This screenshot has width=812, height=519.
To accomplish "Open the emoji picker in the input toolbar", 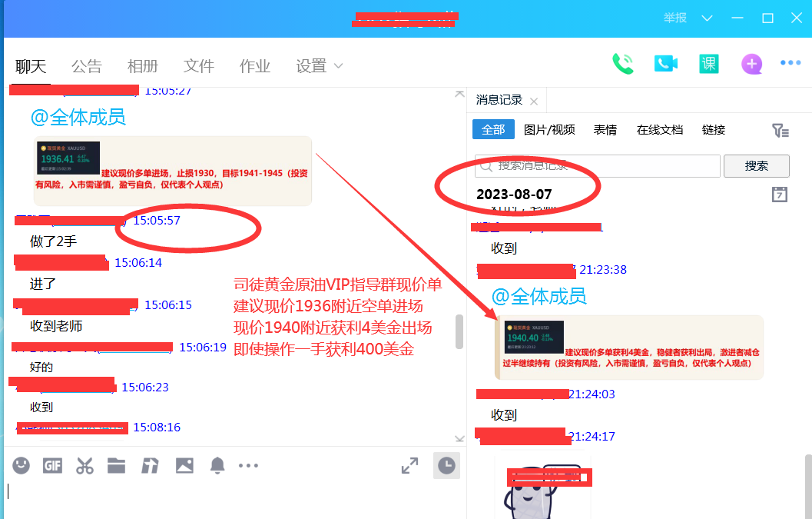I will point(22,465).
